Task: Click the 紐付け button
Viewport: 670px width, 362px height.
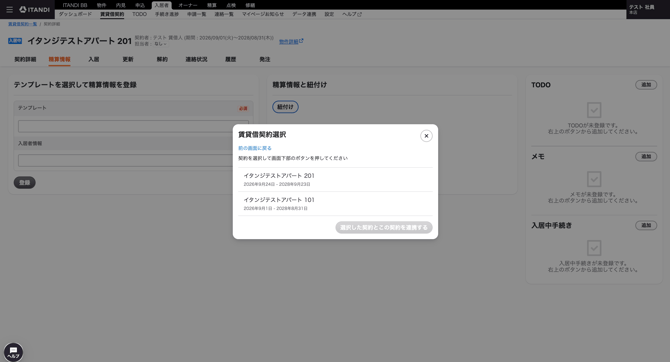Action: tap(285, 107)
